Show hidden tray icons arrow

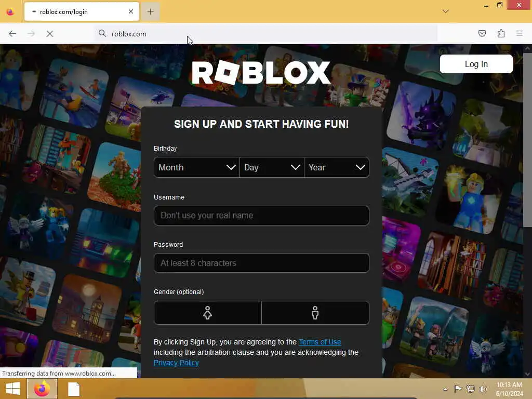[x=445, y=389]
